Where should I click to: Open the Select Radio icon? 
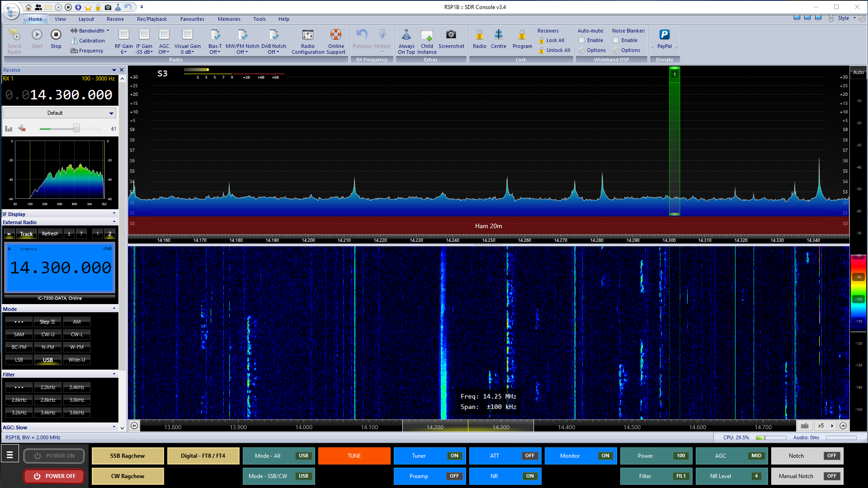point(14,35)
